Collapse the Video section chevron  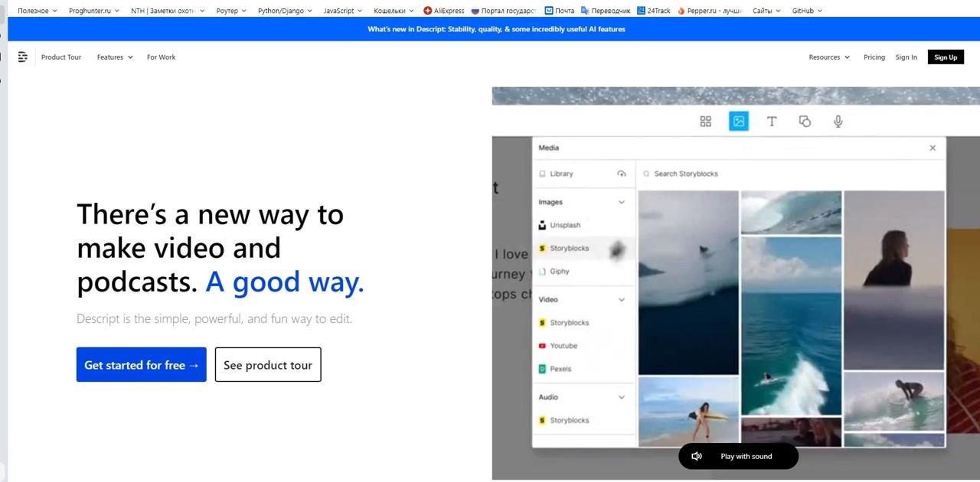(622, 300)
